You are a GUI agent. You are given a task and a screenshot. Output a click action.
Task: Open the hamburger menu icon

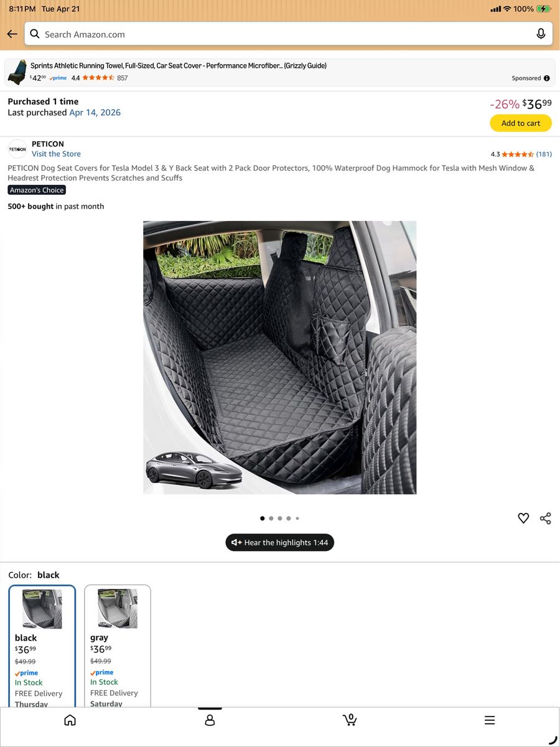490,720
